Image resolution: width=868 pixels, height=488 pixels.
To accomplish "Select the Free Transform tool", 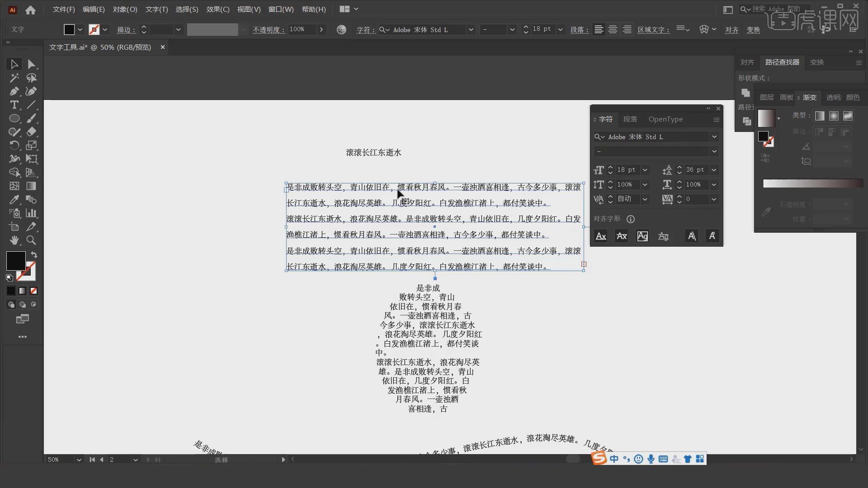I will point(31,159).
